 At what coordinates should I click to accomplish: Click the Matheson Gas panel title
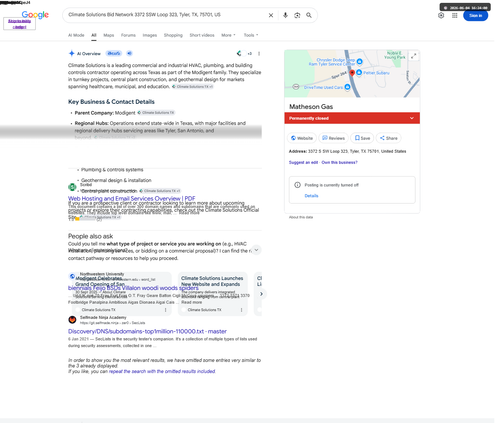[x=311, y=107]
